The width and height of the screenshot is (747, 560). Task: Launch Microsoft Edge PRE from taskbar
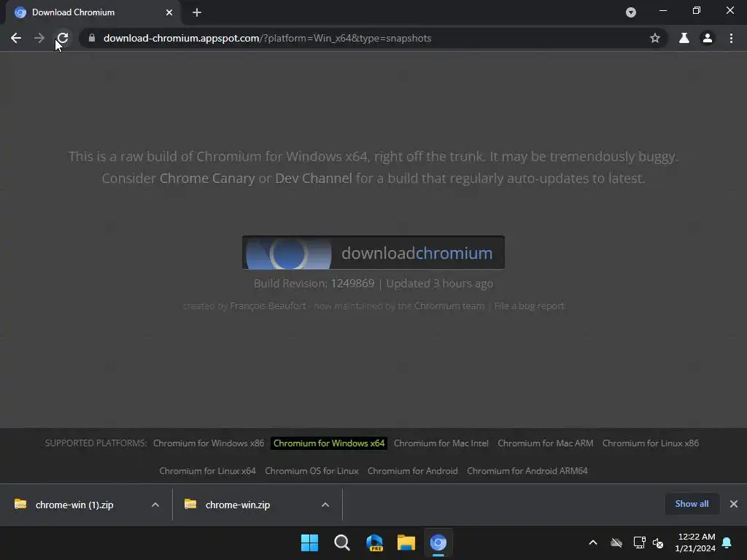coord(374,542)
